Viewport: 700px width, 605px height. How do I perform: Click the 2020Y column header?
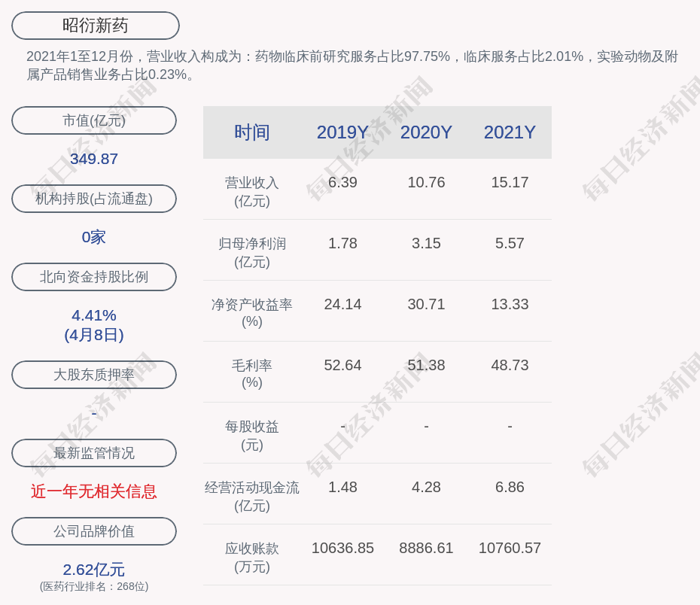tap(426, 132)
